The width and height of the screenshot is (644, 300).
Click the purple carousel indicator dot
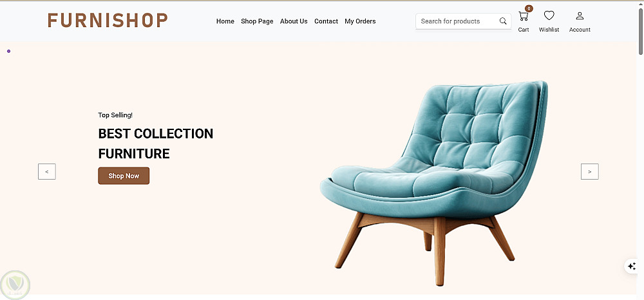click(x=8, y=52)
